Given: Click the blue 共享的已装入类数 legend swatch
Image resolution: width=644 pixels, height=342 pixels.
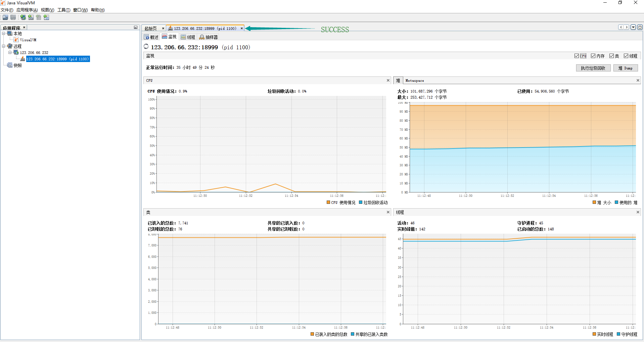Looking at the screenshot, I should 353,334.
